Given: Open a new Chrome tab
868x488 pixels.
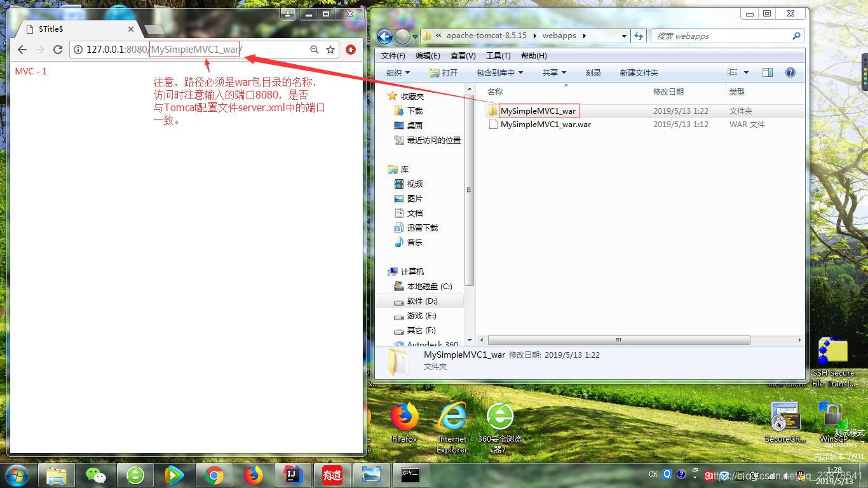Looking at the screenshot, I should pos(154,29).
